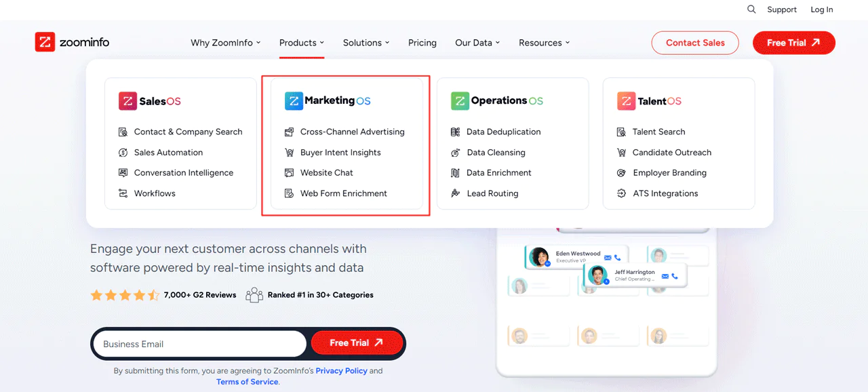This screenshot has width=868, height=392.
Task: Expand the Solutions dropdown
Action: coord(366,42)
